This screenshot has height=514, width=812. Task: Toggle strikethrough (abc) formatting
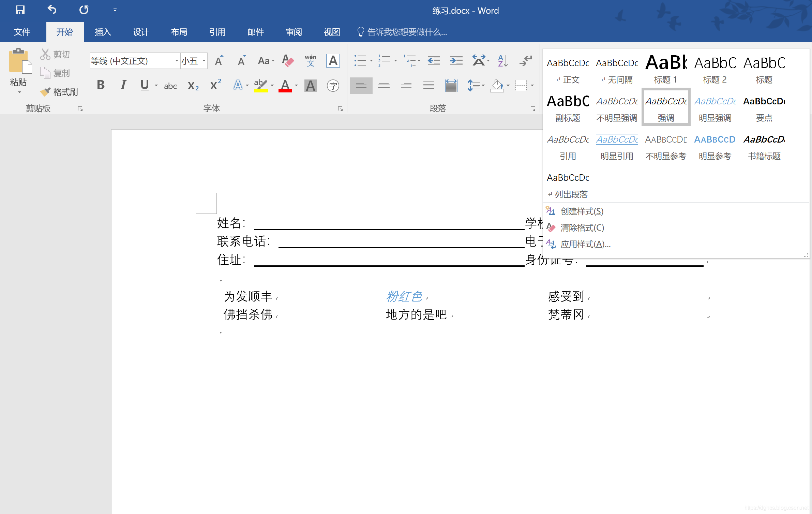(170, 86)
